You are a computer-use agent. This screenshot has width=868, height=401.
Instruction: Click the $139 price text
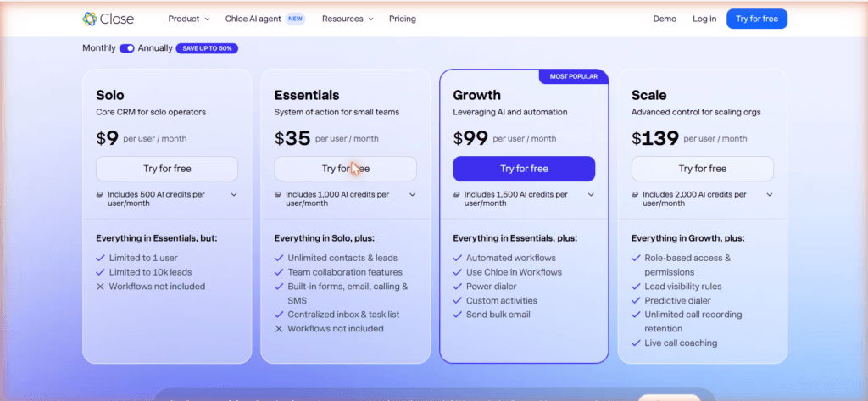point(655,138)
